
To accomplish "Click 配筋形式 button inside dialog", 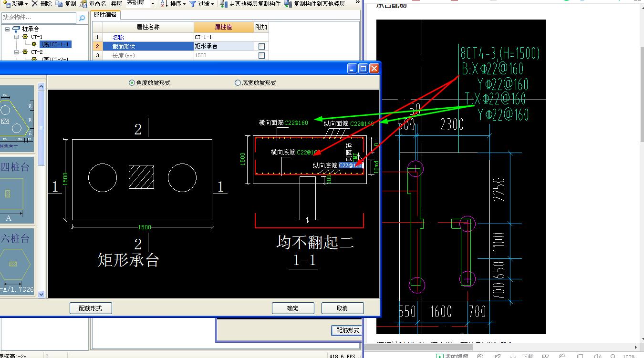I will point(91,308).
